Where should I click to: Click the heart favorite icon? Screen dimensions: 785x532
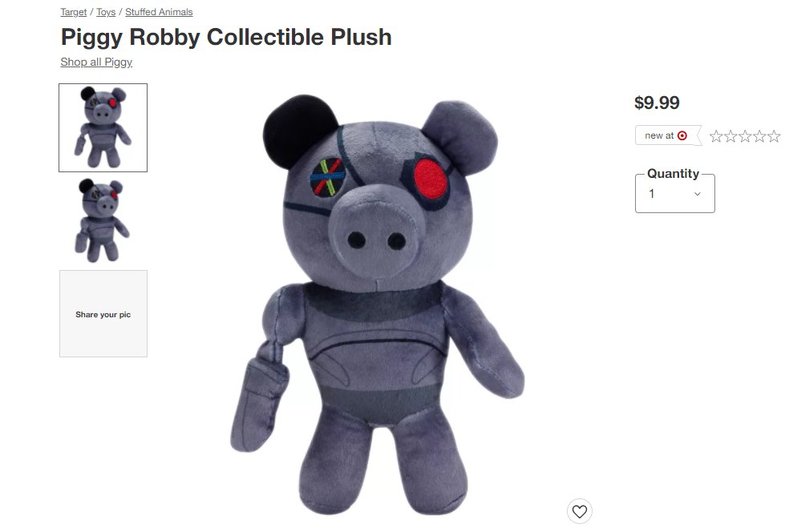[x=579, y=511]
